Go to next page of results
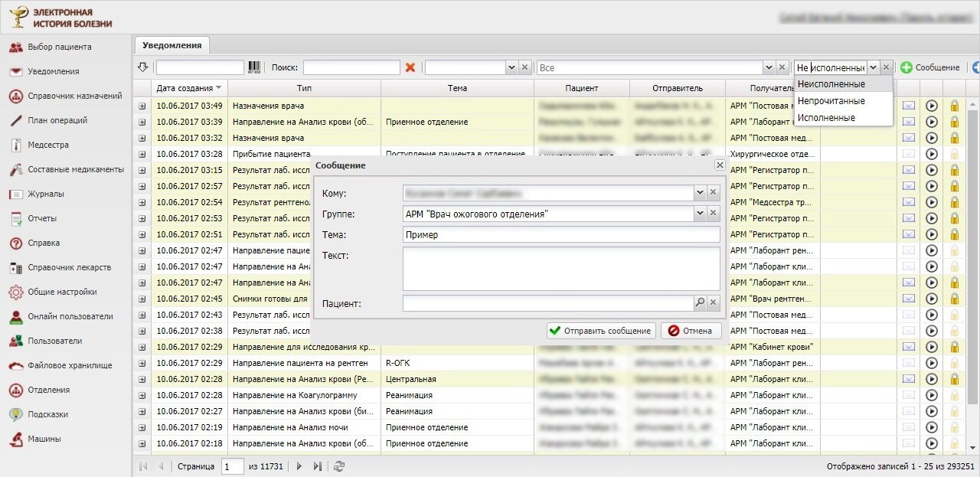The width and height of the screenshot is (980, 477). point(299,466)
